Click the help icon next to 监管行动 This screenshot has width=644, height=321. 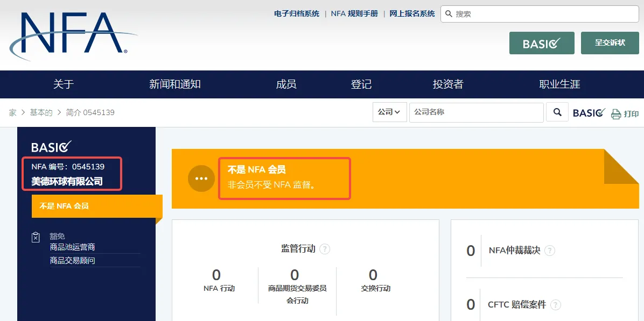click(325, 249)
